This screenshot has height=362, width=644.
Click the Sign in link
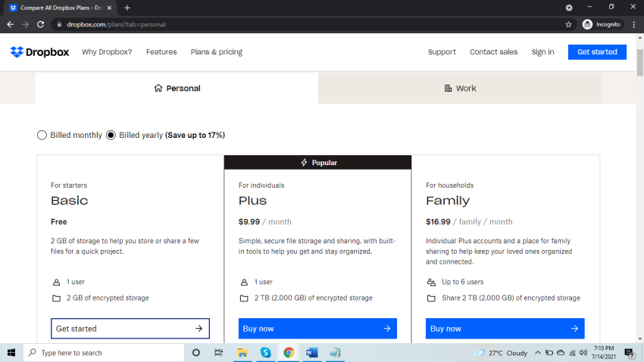pyautogui.click(x=542, y=52)
